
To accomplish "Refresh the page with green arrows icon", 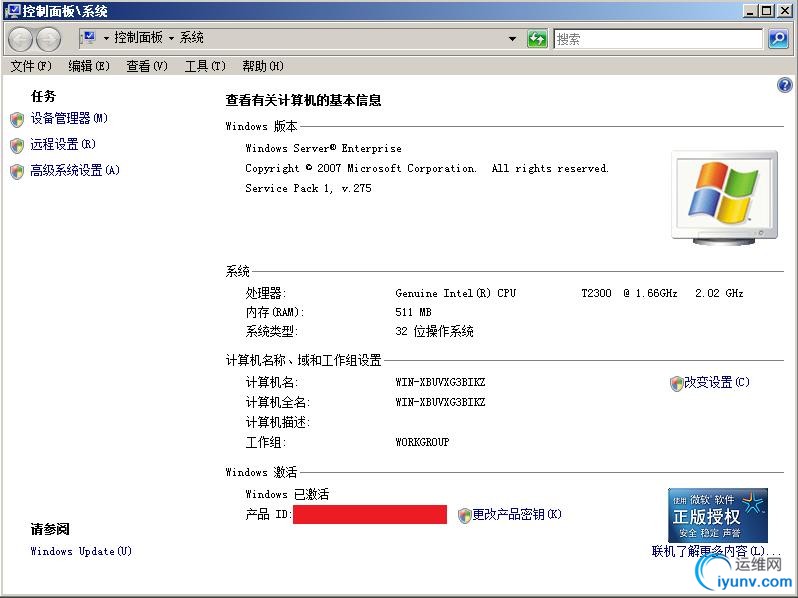I will [x=537, y=39].
